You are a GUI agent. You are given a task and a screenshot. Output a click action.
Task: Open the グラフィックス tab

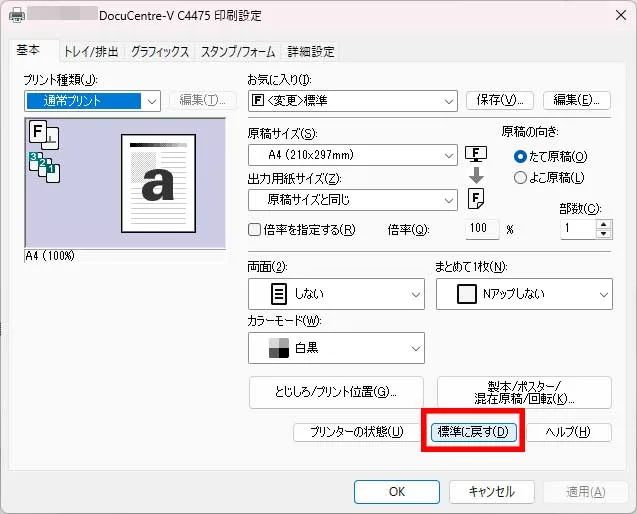(x=160, y=52)
